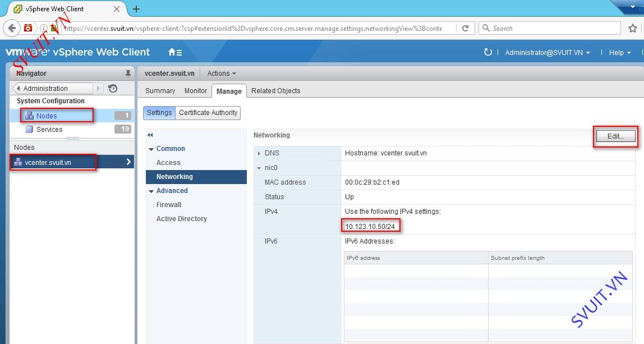Click the Navigator forward arrow
Screen dimensions: 644x344
point(98,88)
